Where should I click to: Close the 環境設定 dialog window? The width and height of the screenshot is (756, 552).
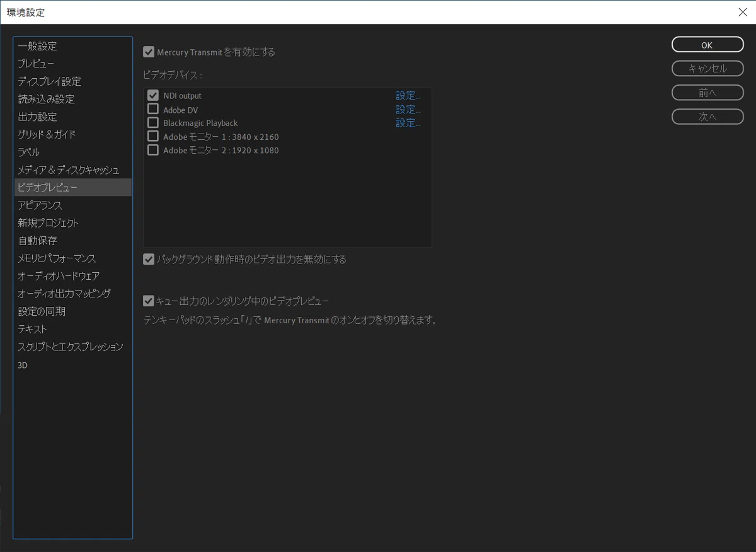pos(742,12)
